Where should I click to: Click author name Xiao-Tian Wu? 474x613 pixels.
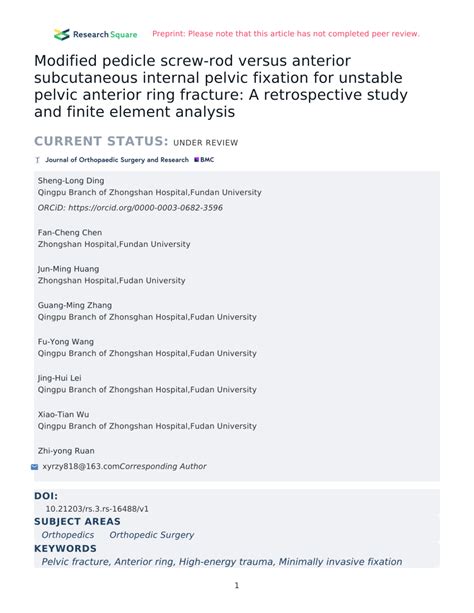click(63, 414)
